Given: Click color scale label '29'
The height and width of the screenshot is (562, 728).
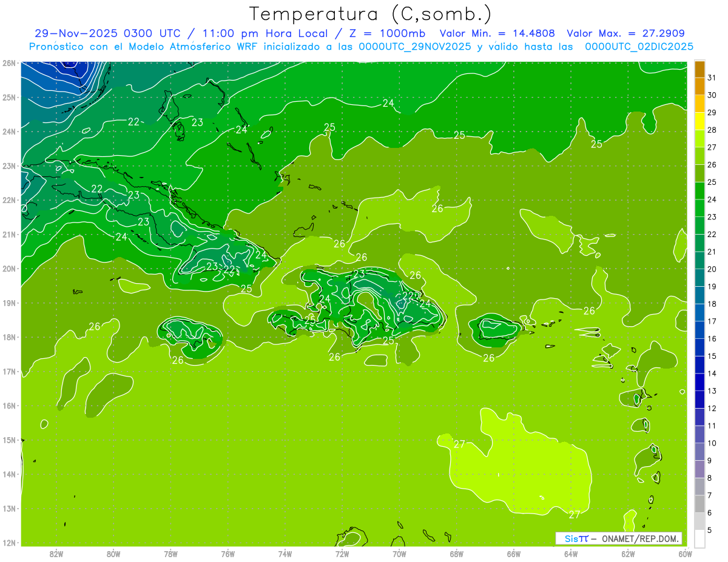Looking at the screenshot, I should click(712, 113).
